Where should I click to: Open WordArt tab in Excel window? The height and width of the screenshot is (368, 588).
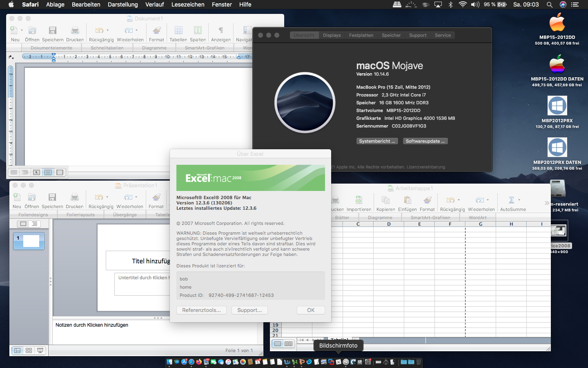[478, 218]
